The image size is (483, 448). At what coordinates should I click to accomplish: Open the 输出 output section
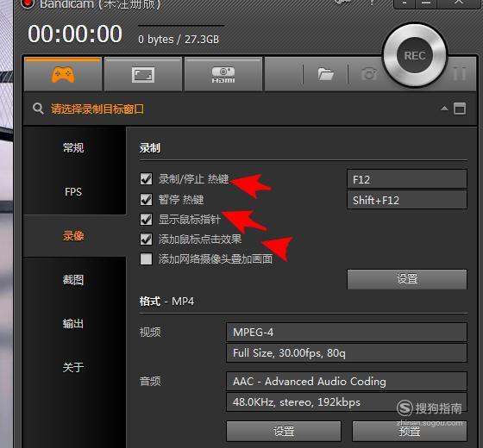[x=73, y=324]
